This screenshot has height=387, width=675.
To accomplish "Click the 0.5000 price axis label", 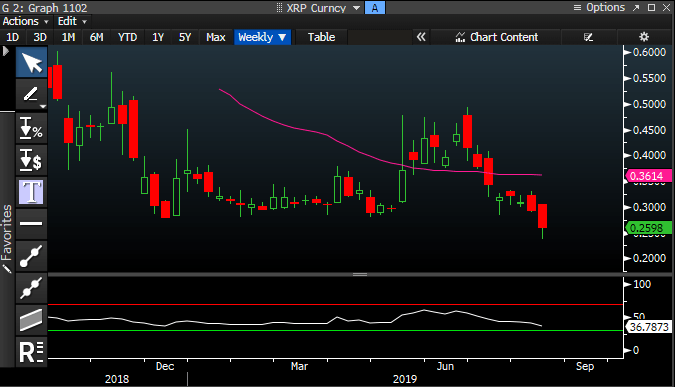I will click(650, 104).
